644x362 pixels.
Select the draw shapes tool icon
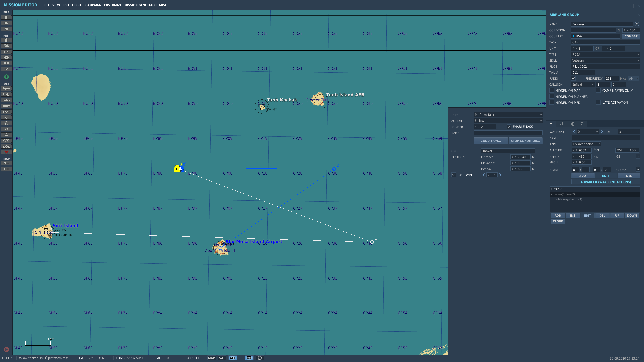(6, 146)
